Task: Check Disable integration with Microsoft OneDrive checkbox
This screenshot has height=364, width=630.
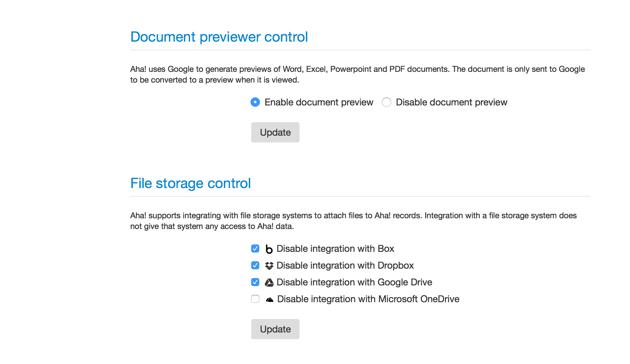Action: 255,299
